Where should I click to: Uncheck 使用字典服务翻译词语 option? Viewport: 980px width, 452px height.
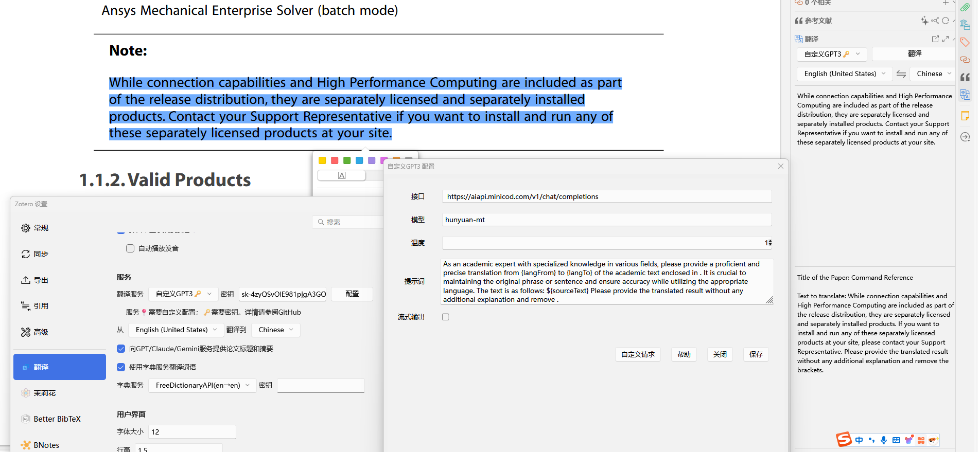click(x=121, y=367)
